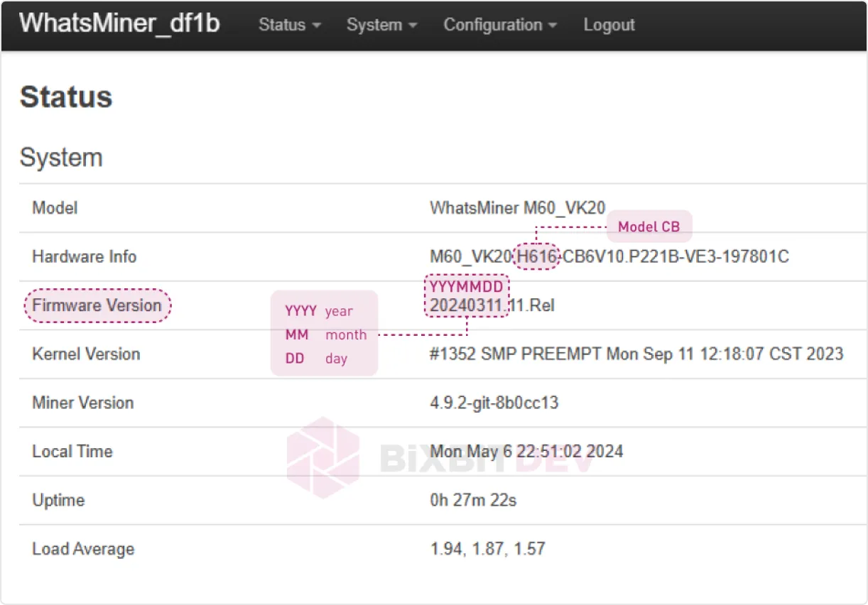
Task: Click the System section heading
Action: (x=61, y=157)
